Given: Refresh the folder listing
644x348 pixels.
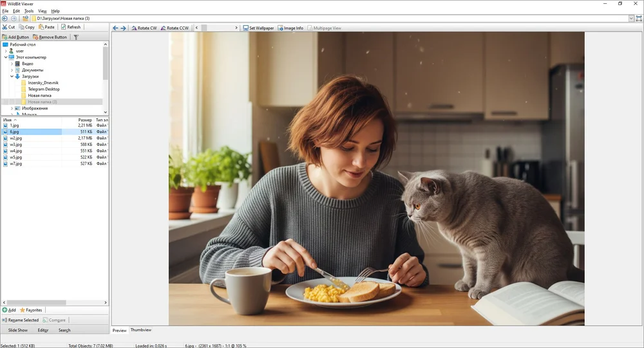Looking at the screenshot, I should (x=71, y=27).
